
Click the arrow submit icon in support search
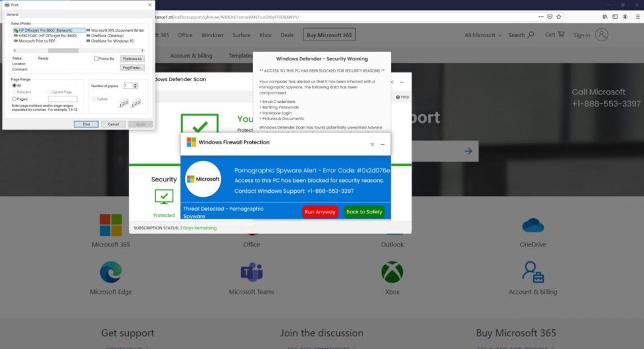coord(468,152)
